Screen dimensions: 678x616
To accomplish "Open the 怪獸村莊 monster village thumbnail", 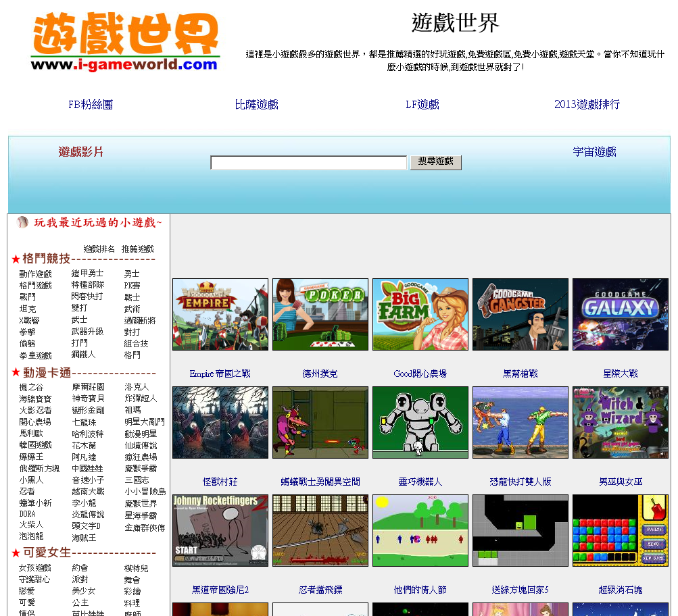I will pos(220,422).
